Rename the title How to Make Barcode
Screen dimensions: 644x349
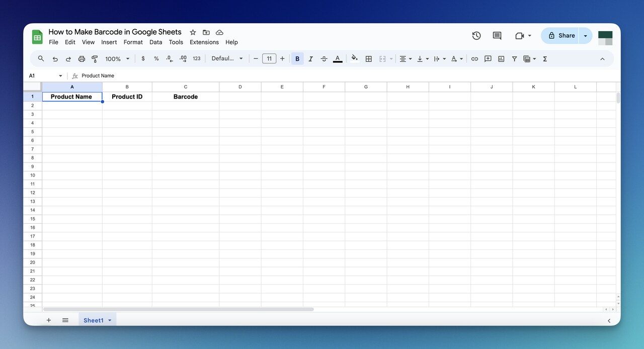point(115,32)
